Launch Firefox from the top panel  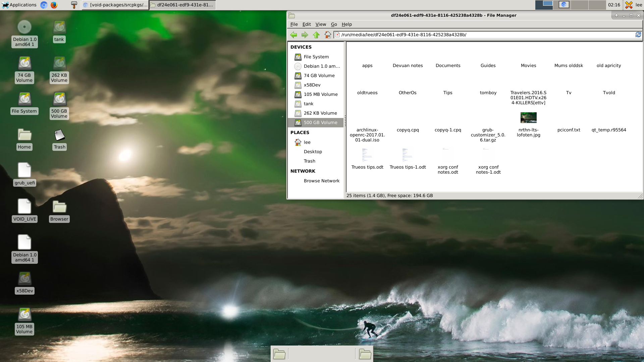click(x=54, y=5)
